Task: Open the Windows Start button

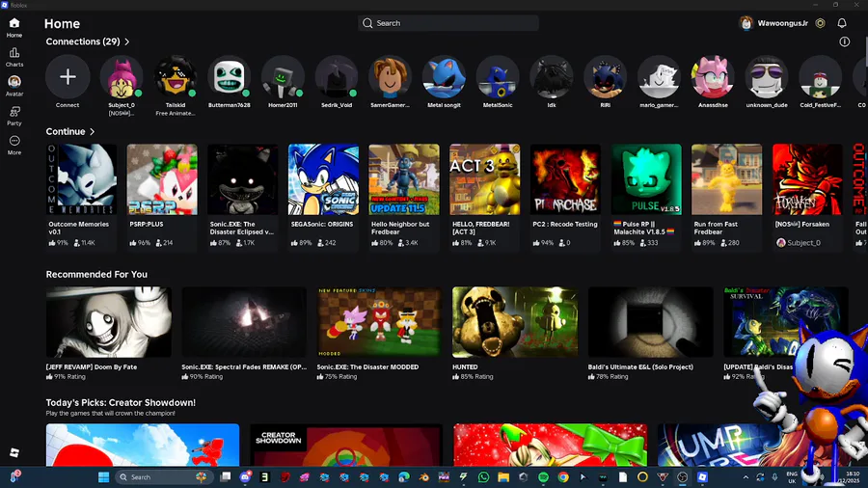Action: point(103,477)
